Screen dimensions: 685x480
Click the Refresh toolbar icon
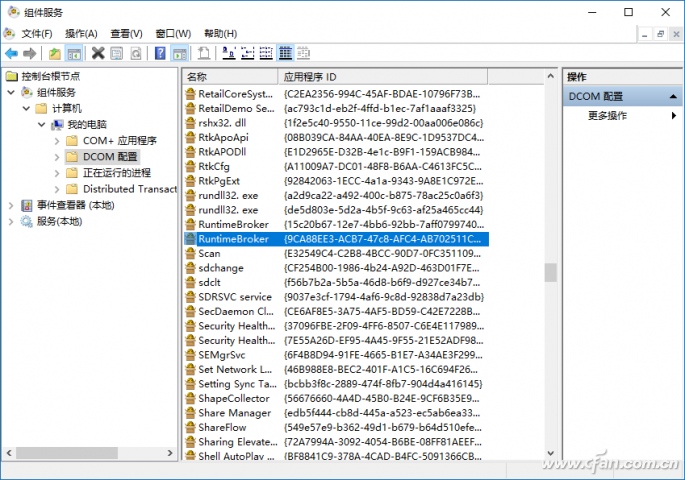(x=136, y=53)
